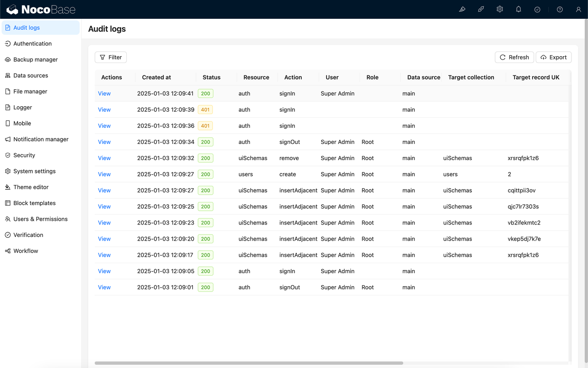View the 12:09:23 insertAdjacent log
Viewport: 588px width, 368px height.
104,223
